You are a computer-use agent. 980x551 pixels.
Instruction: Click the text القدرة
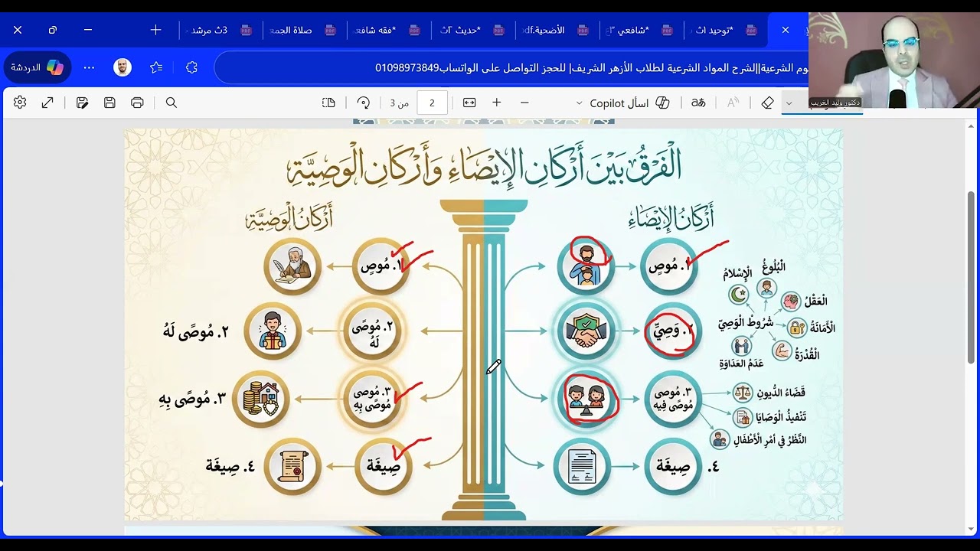point(807,354)
